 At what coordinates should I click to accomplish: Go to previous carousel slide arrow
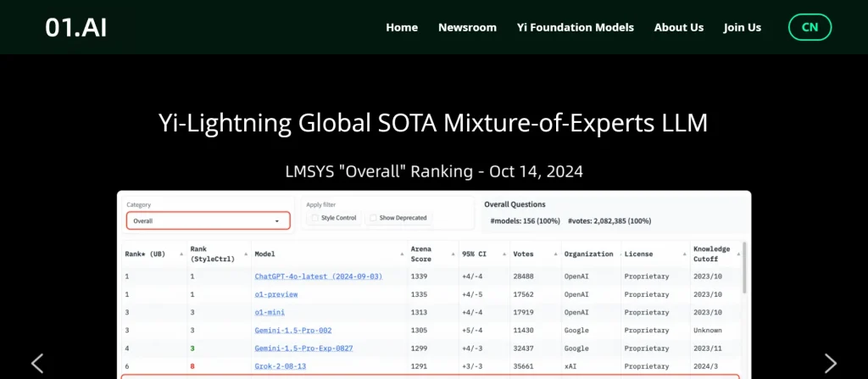[37, 364]
